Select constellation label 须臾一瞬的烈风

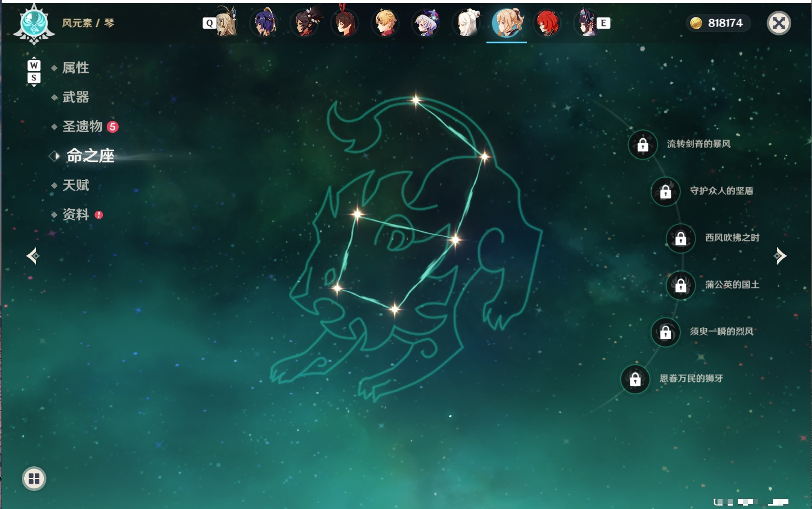[x=721, y=331]
